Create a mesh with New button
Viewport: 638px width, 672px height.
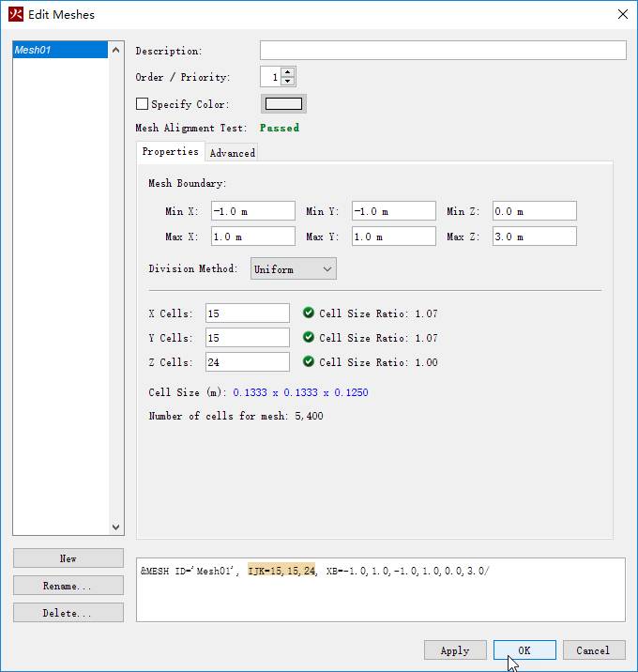[x=68, y=558]
